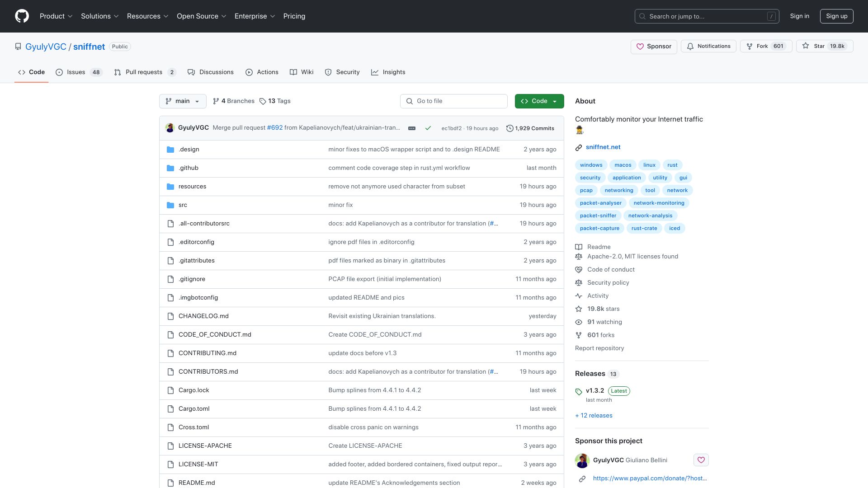The height and width of the screenshot is (488, 868).
Task: Open the + 12 releases link
Action: click(594, 416)
